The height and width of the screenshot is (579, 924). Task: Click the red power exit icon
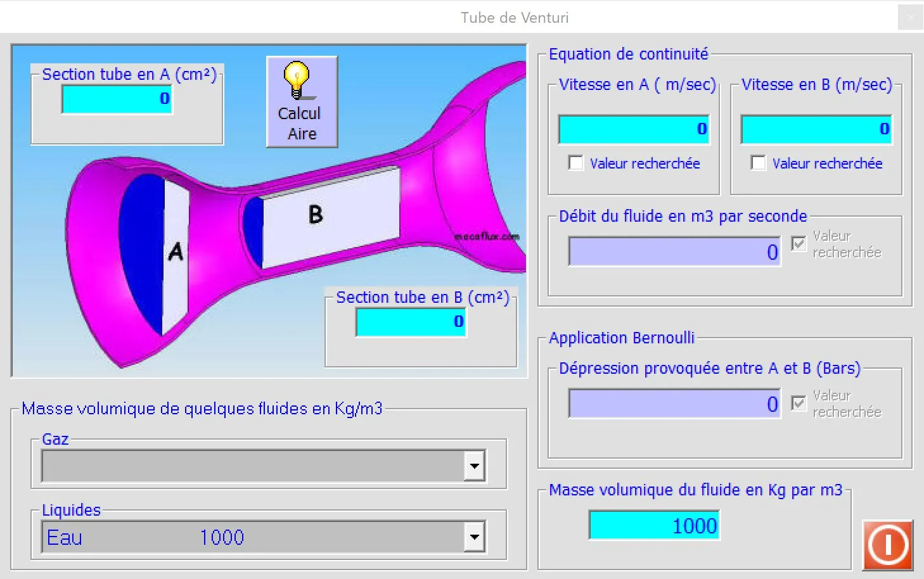click(x=887, y=545)
